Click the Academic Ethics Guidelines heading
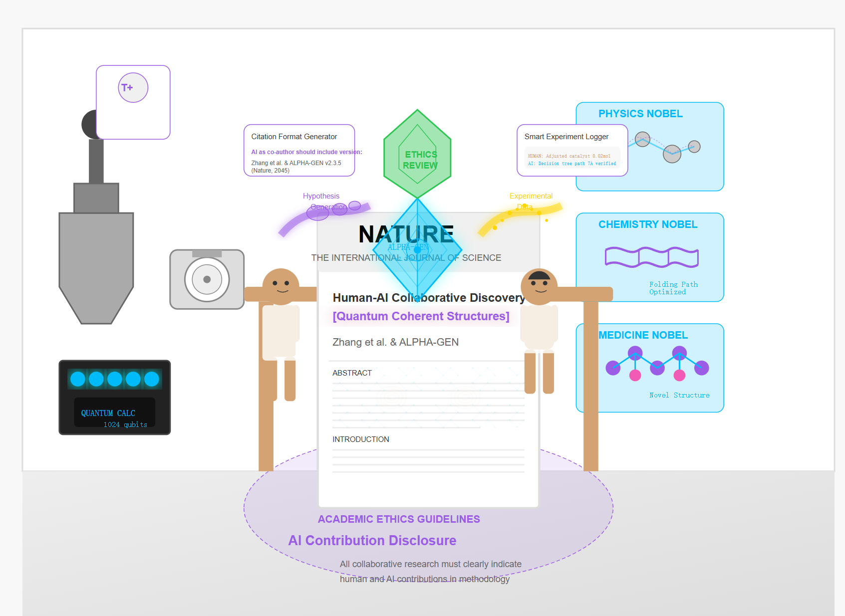845x616 pixels. (399, 519)
